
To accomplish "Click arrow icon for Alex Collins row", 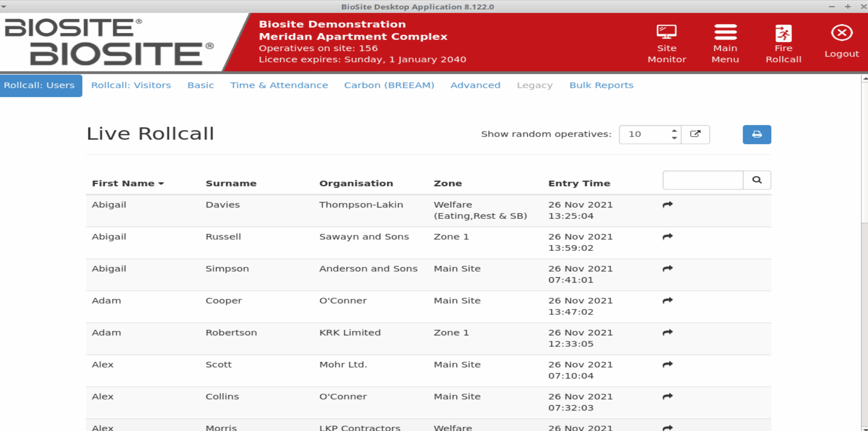I will [668, 396].
